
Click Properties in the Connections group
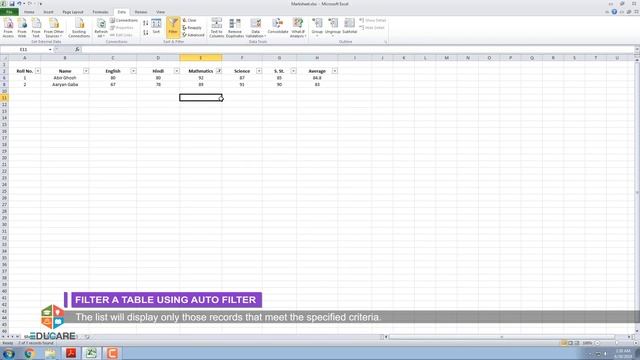[122, 27]
